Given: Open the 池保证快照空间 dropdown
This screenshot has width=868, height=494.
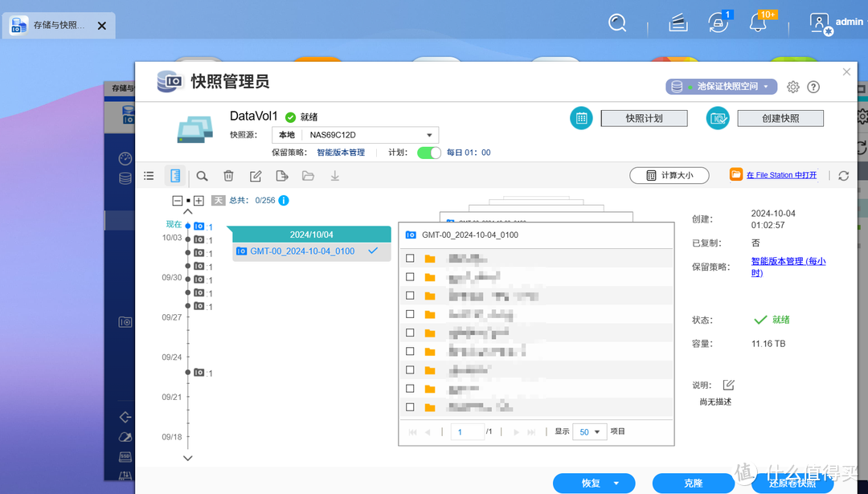Looking at the screenshot, I should 721,87.
